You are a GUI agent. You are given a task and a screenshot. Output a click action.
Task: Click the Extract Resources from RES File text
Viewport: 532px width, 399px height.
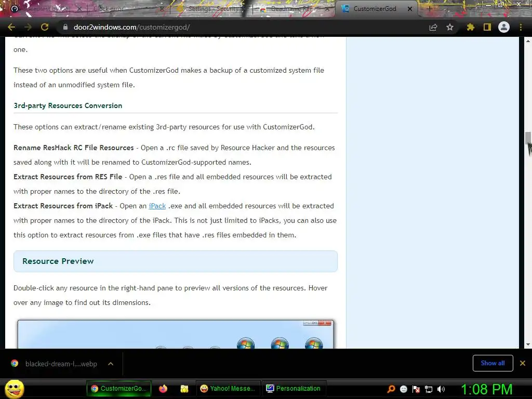coord(68,177)
